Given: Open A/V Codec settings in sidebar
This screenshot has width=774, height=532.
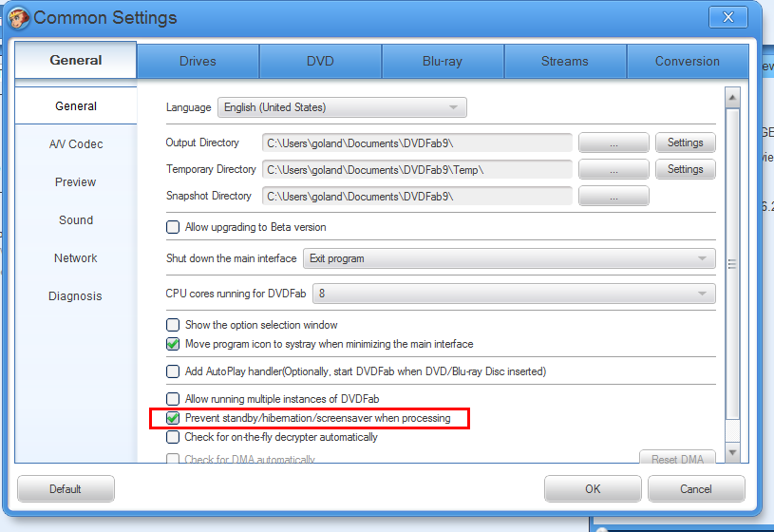Looking at the screenshot, I should [x=76, y=144].
